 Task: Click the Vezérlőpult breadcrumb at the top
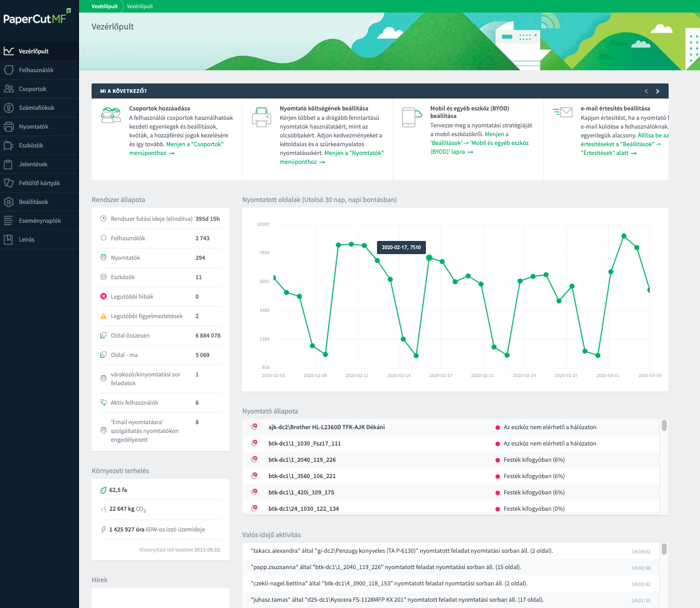click(105, 6)
